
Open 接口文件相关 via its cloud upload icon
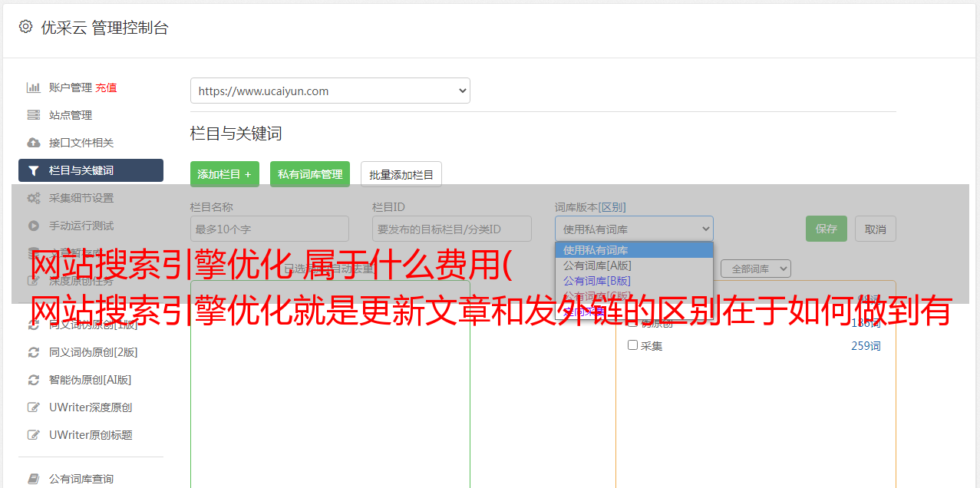(x=34, y=143)
